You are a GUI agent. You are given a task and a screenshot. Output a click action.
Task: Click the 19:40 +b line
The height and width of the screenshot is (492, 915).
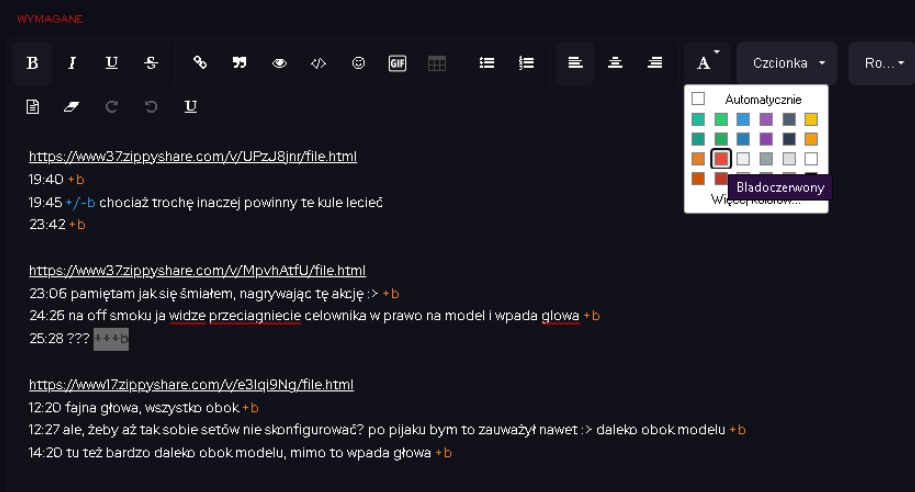pos(57,179)
